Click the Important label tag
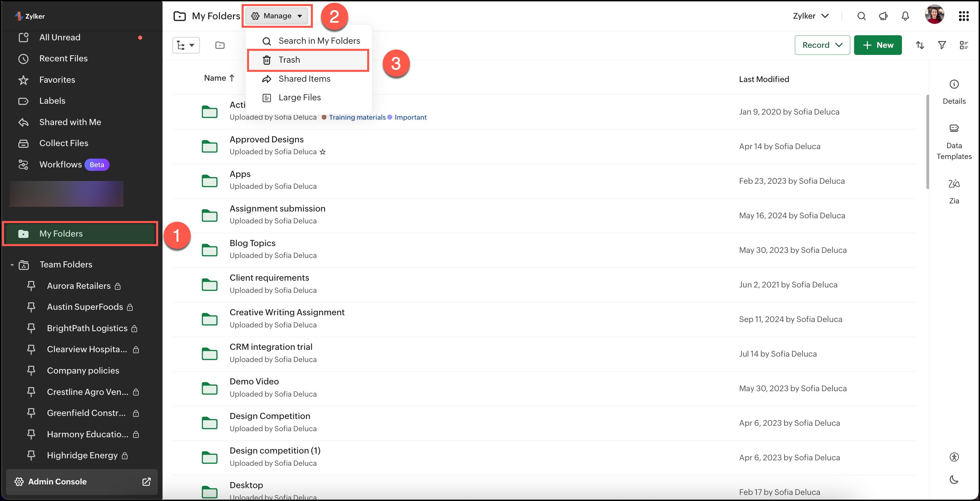Screen dimensions: 980x501 point(410,118)
